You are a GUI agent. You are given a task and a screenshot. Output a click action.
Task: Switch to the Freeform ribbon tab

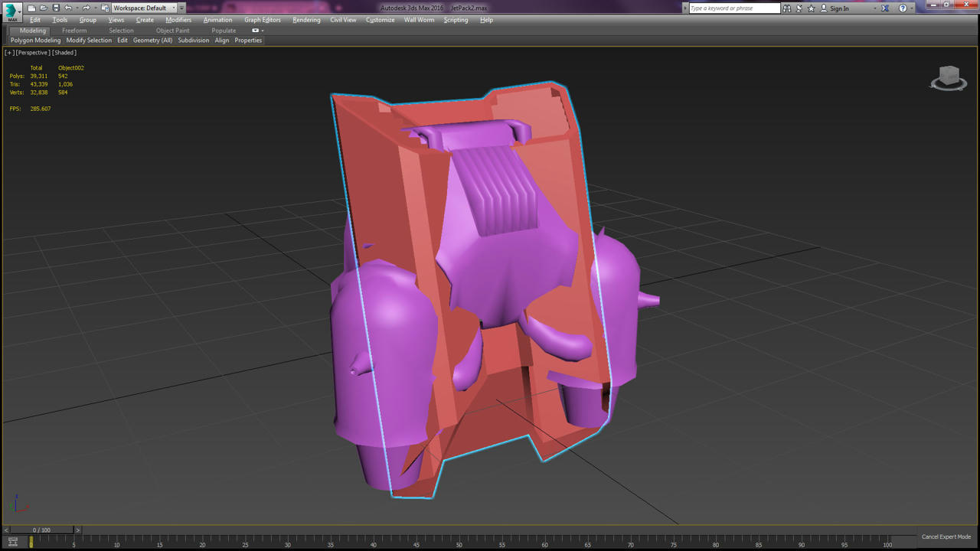point(74,31)
